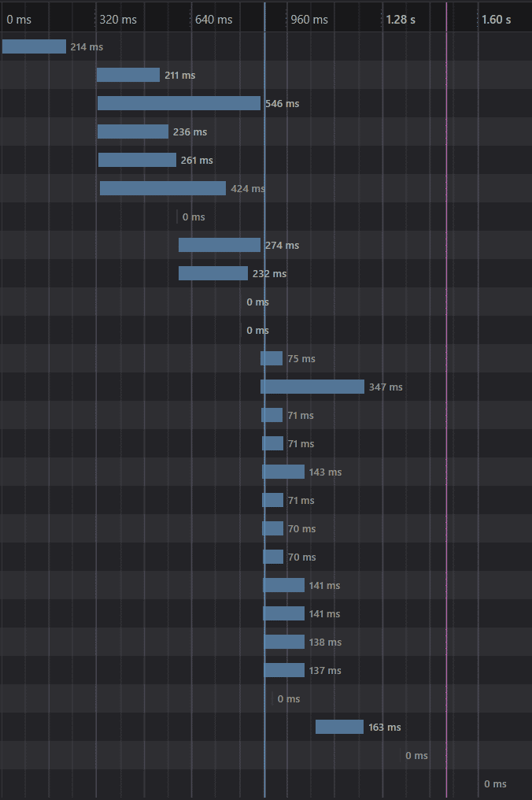Click the 261 ms waterfall bar
This screenshot has height=800, width=532.
pyautogui.click(x=137, y=160)
